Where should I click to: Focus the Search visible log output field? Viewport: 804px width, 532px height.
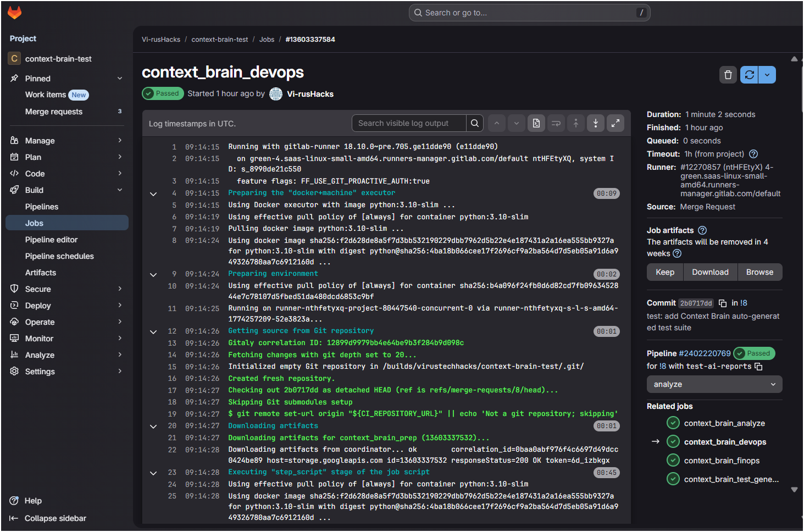(409, 123)
